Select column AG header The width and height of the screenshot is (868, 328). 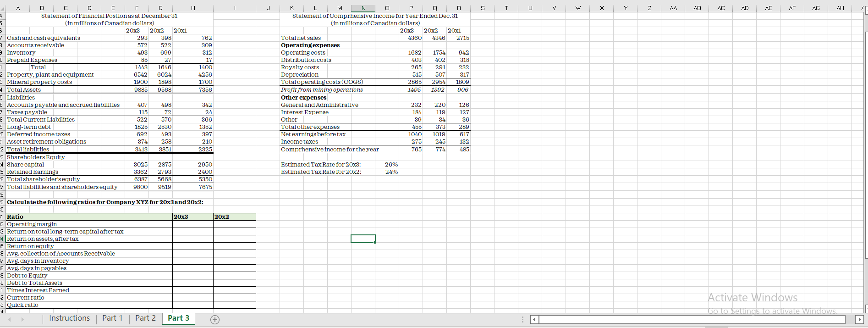[x=816, y=8]
